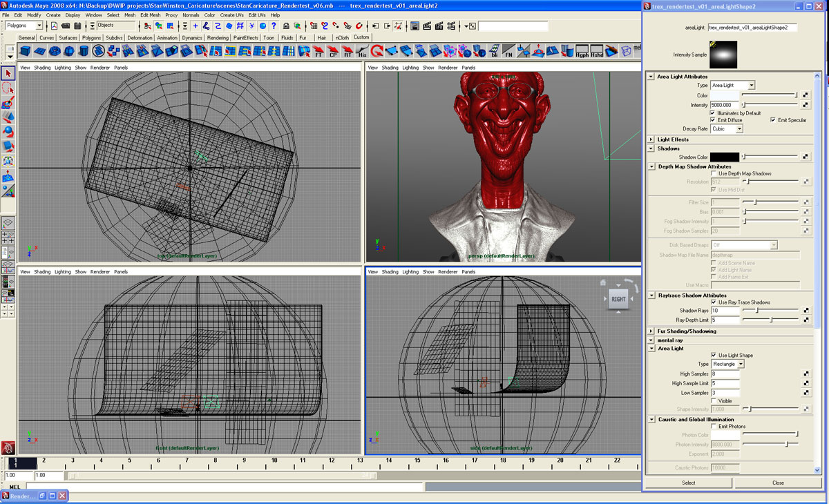
Task: Click the History 'His' shelf icon
Action: 363,52
